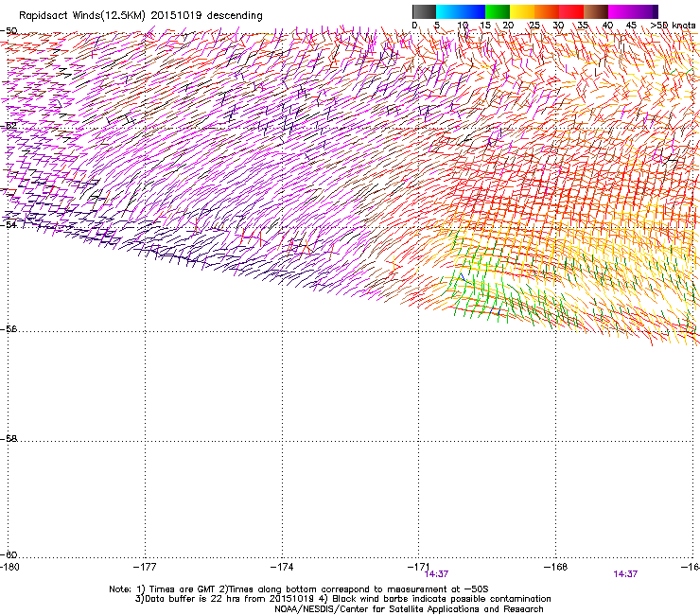Image resolution: width=700 pixels, height=615 pixels.
Task: Click the green 15-20 knots legend swatch
Action: click(x=498, y=11)
